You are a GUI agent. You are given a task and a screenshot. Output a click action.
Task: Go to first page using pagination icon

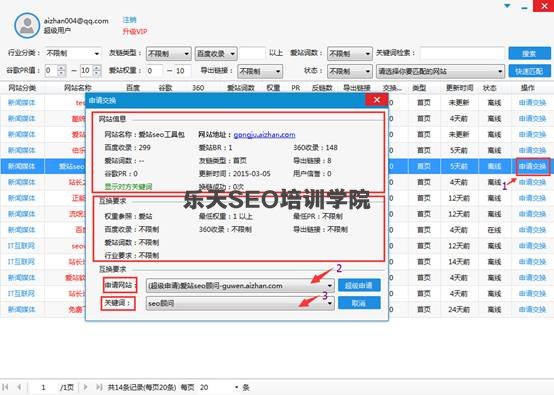(x=6, y=387)
